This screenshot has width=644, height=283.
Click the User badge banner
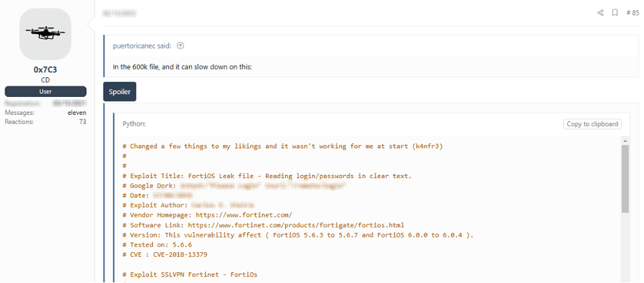click(45, 91)
